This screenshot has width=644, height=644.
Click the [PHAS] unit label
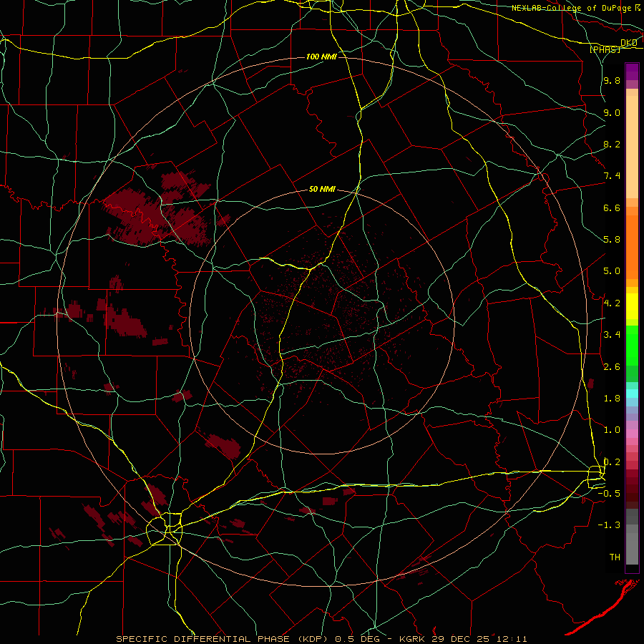tap(605, 49)
